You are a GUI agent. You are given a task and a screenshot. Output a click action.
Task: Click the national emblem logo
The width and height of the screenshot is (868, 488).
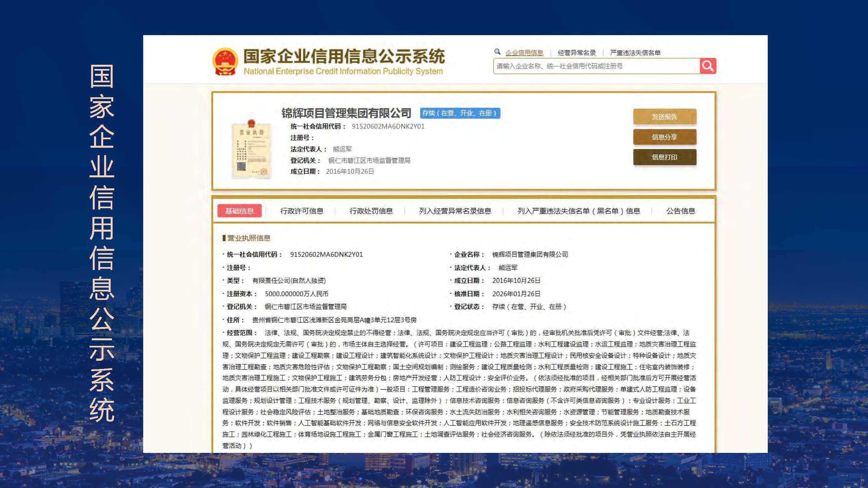pos(225,61)
